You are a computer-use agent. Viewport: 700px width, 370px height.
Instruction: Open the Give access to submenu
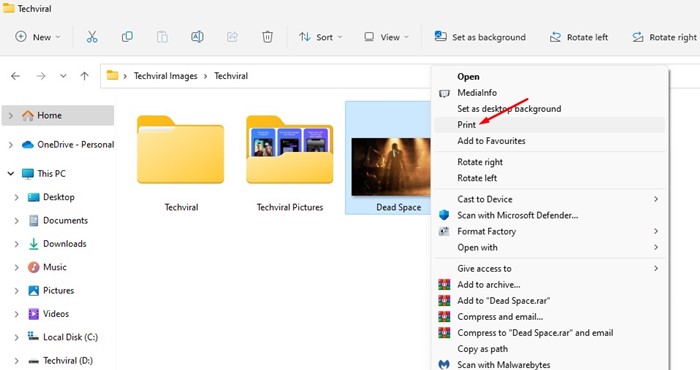[x=549, y=269]
